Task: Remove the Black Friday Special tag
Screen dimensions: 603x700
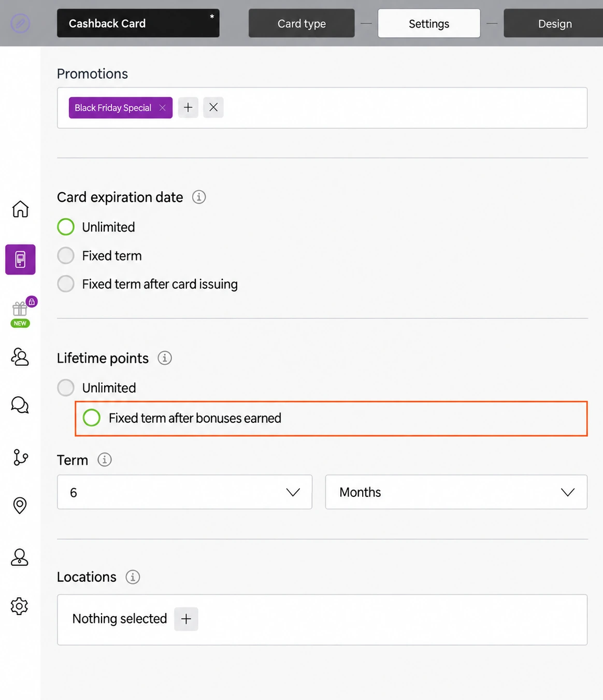Action: [163, 108]
